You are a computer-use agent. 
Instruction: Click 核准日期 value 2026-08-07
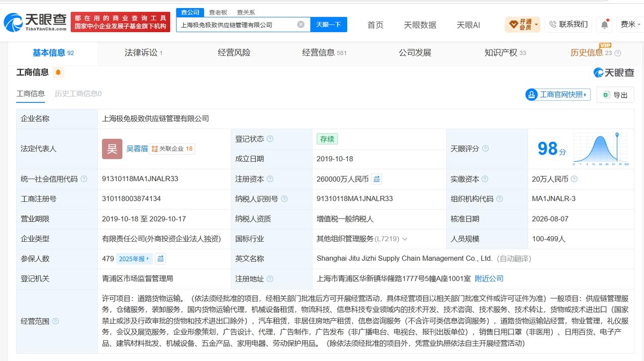click(550, 219)
